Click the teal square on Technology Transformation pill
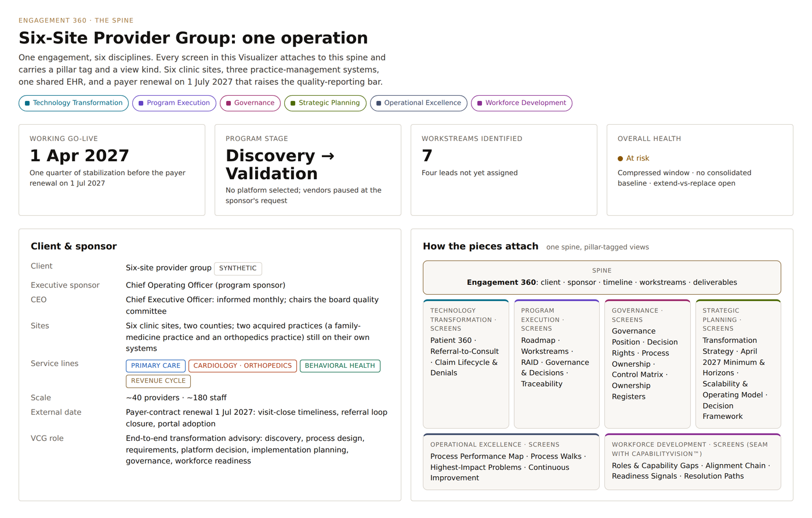This screenshot has height=518, width=812. point(27,103)
